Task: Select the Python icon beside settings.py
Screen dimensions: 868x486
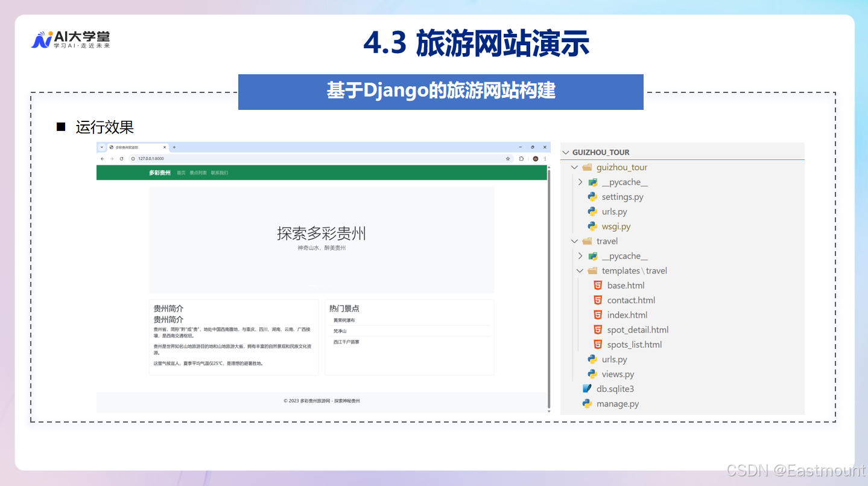Action: coord(592,196)
